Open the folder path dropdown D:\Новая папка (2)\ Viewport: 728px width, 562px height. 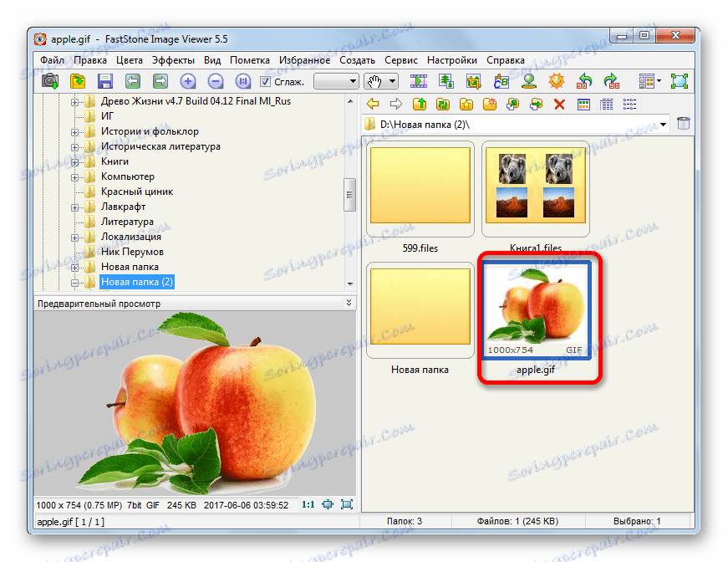(x=664, y=125)
